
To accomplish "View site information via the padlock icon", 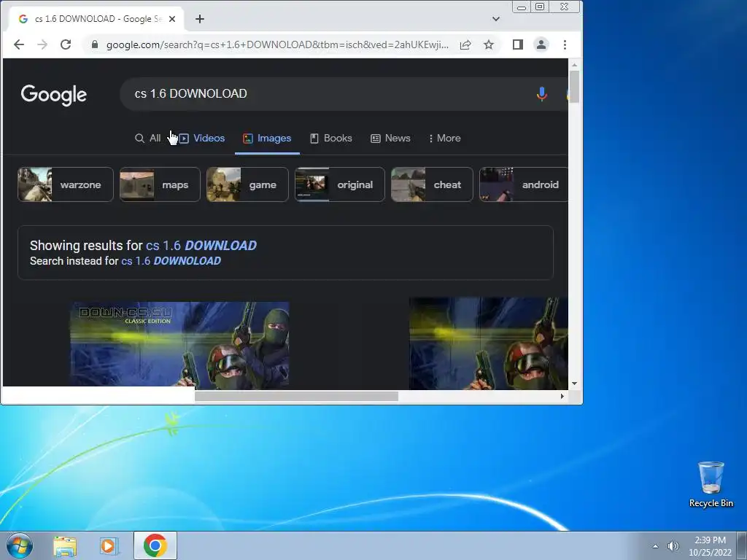I will pos(95,44).
